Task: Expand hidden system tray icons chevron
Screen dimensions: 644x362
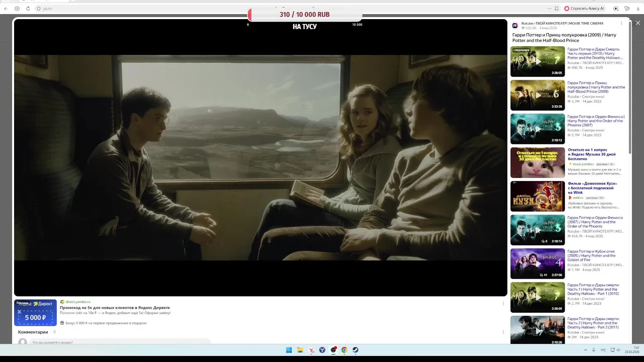Action: (x=585, y=350)
